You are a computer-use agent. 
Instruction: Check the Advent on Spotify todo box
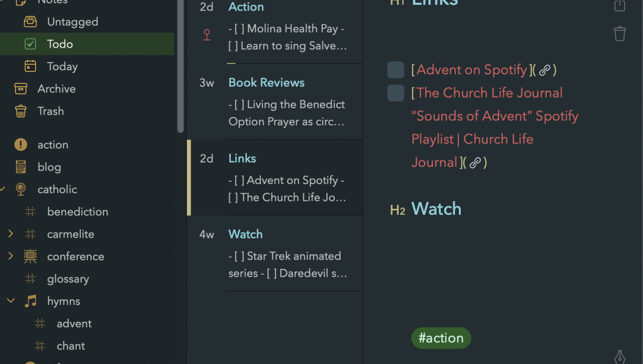(x=396, y=70)
